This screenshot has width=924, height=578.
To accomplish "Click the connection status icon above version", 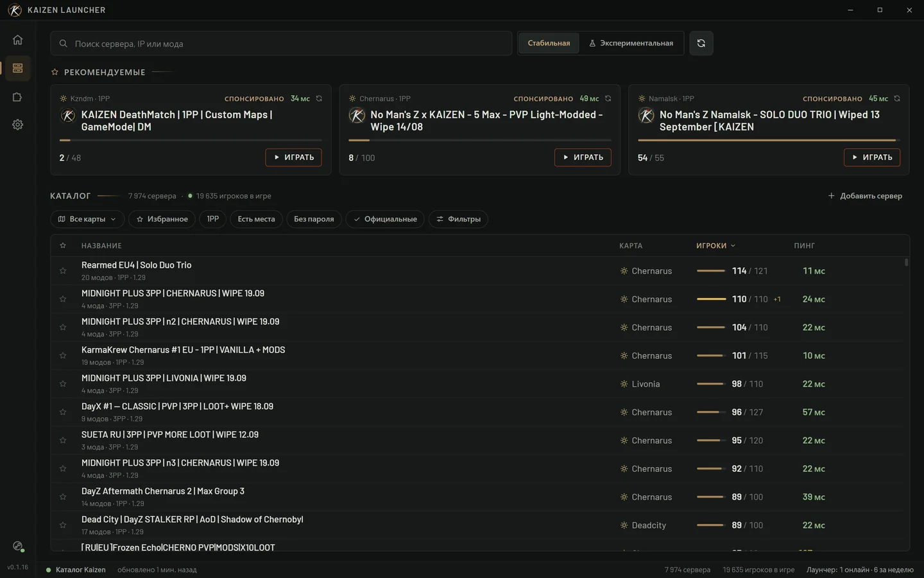I will 18,547.
